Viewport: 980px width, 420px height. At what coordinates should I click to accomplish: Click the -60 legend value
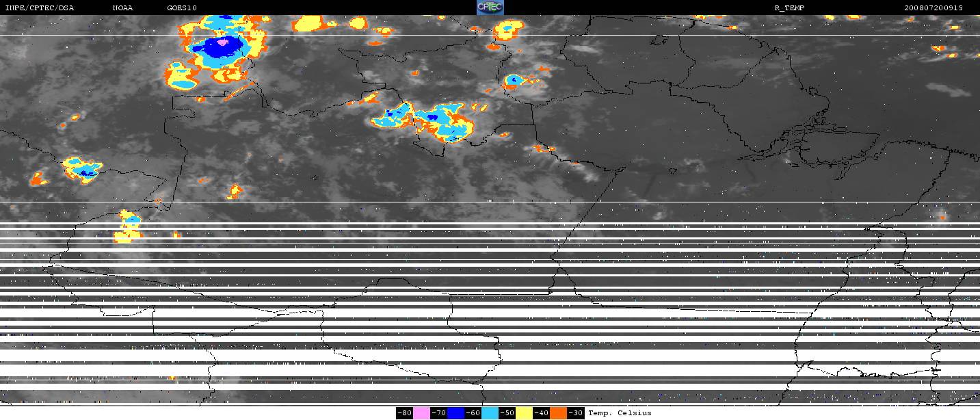(473, 413)
